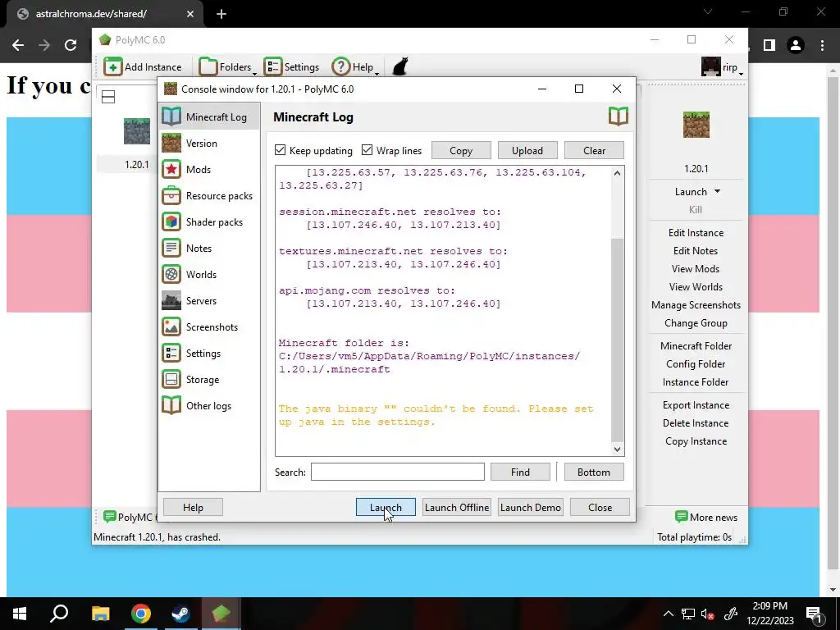The height and width of the screenshot is (630, 840).
Task: Reload the browser page
Action: [71, 45]
